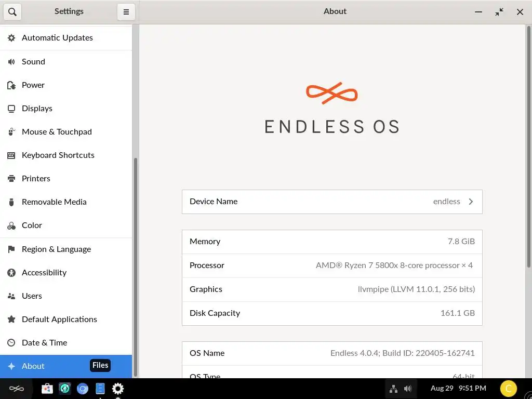Viewport: 532px width, 399px height.
Task: Expand the Device Name chevron
Action: click(471, 202)
